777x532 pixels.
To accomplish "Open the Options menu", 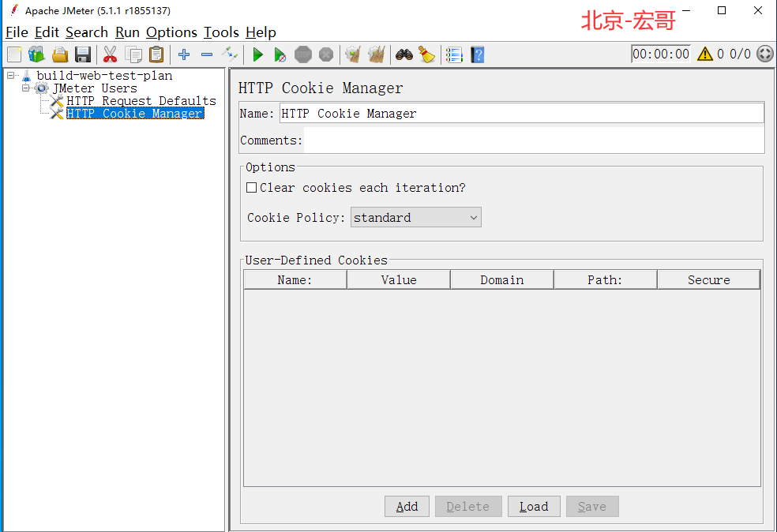I will (x=171, y=32).
